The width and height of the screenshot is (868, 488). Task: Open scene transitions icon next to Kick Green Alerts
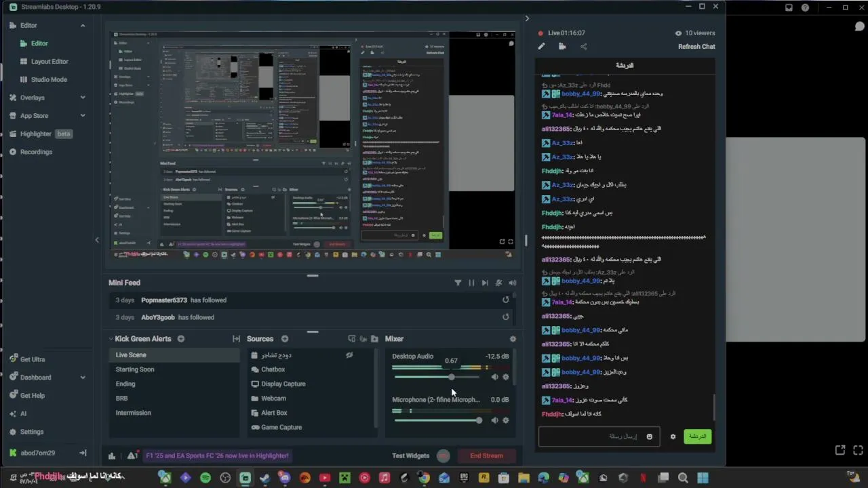[x=236, y=339]
